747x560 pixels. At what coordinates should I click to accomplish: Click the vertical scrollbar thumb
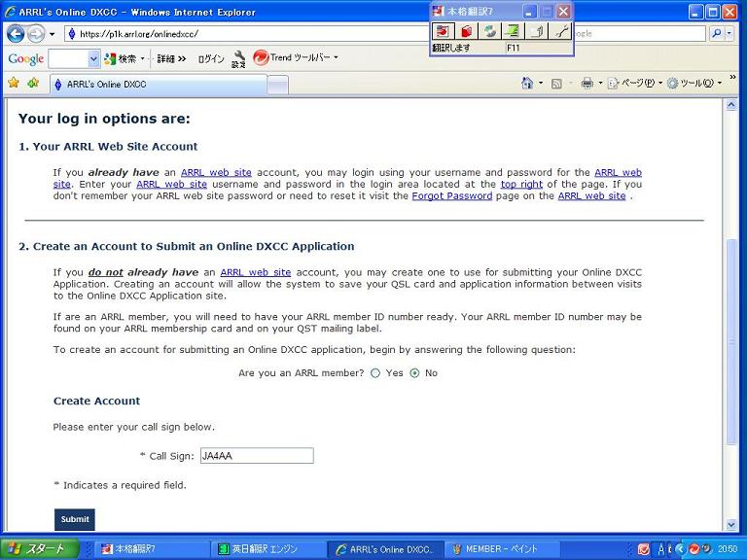(x=731, y=341)
